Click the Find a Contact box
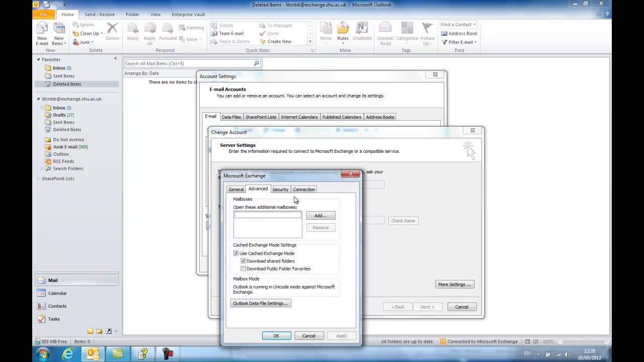Screen dimensions: 644x362 (458, 25)
